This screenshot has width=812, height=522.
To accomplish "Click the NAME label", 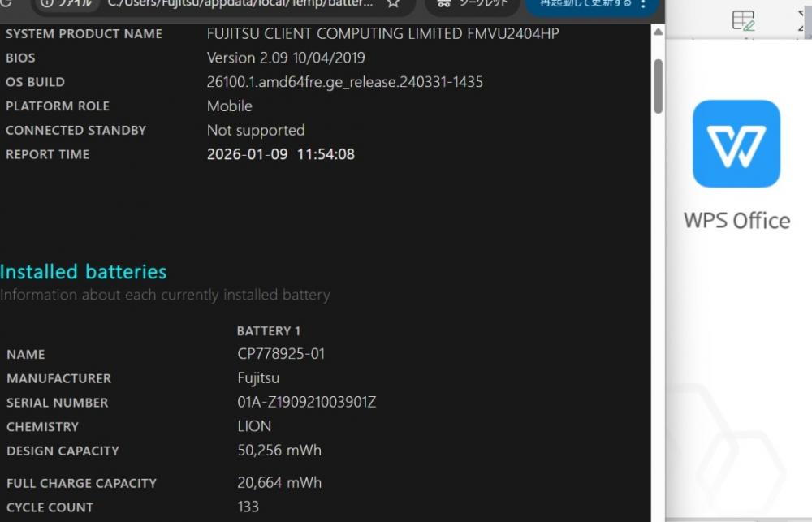I will (x=26, y=355).
